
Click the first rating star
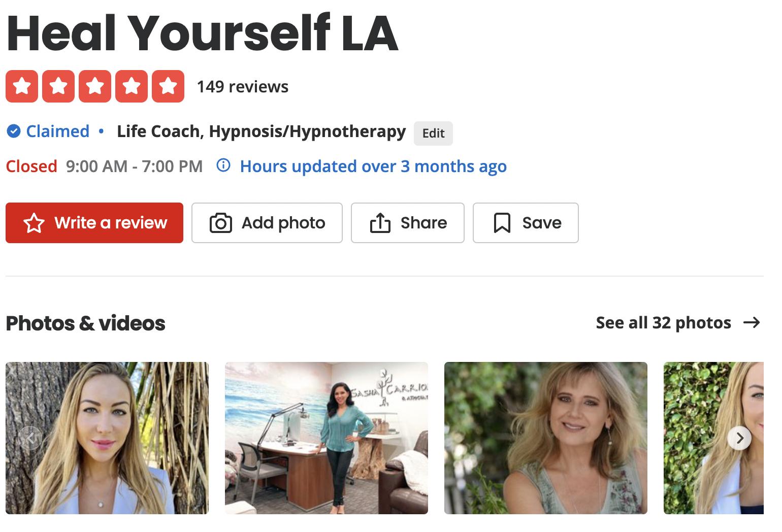click(22, 86)
